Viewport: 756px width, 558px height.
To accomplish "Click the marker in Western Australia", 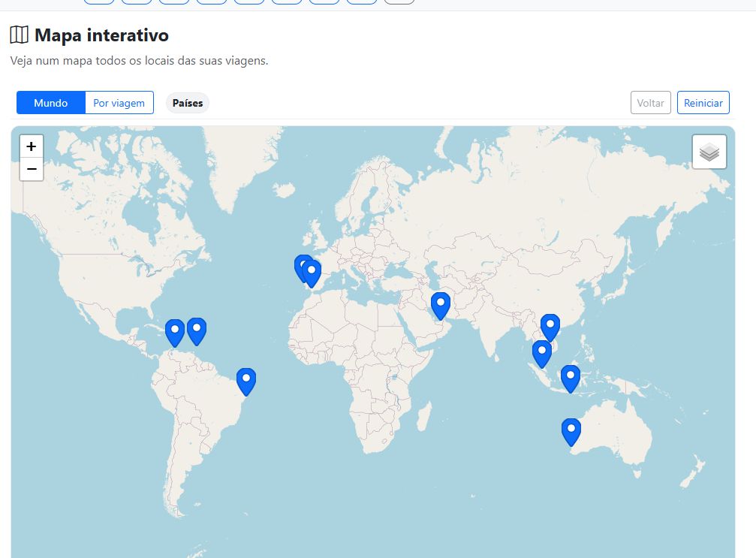I will pos(571,432).
